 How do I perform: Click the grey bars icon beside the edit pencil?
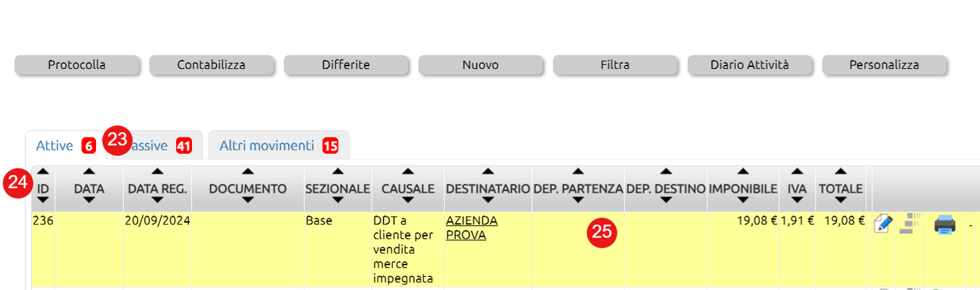pyautogui.click(x=912, y=224)
